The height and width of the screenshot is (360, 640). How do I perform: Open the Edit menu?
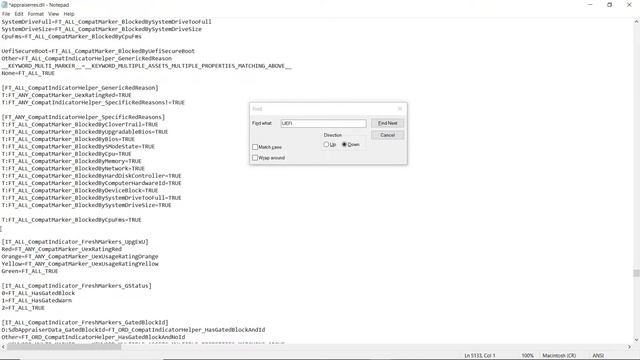coord(19,14)
